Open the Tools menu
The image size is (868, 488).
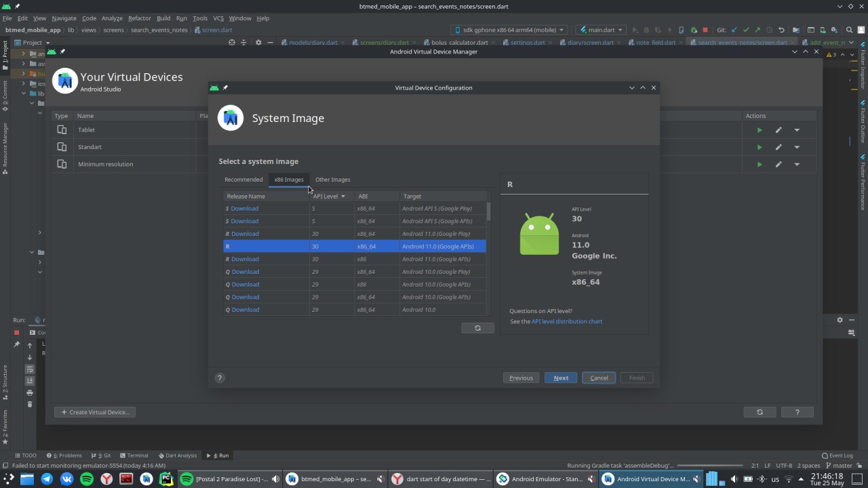(x=200, y=18)
